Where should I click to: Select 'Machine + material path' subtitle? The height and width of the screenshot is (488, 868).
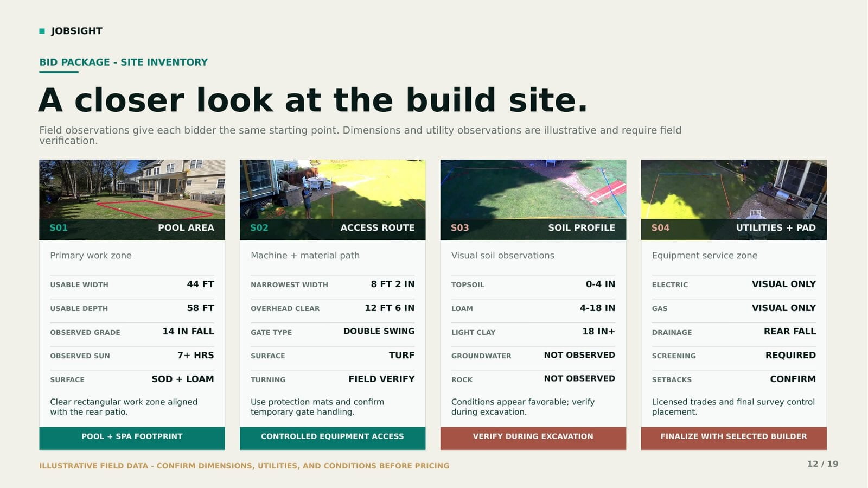coord(305,255)
